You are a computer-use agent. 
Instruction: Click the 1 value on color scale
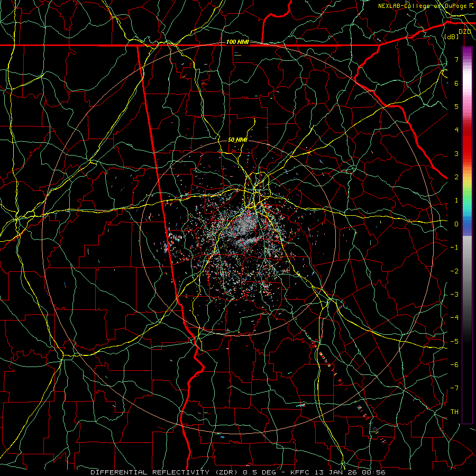pos(456,200)
